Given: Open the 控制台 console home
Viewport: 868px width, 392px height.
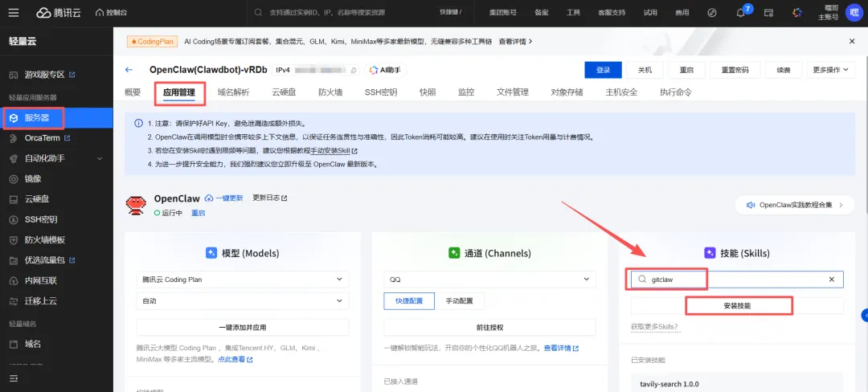Looking at the screenshot, I should (x=111, y=12).
